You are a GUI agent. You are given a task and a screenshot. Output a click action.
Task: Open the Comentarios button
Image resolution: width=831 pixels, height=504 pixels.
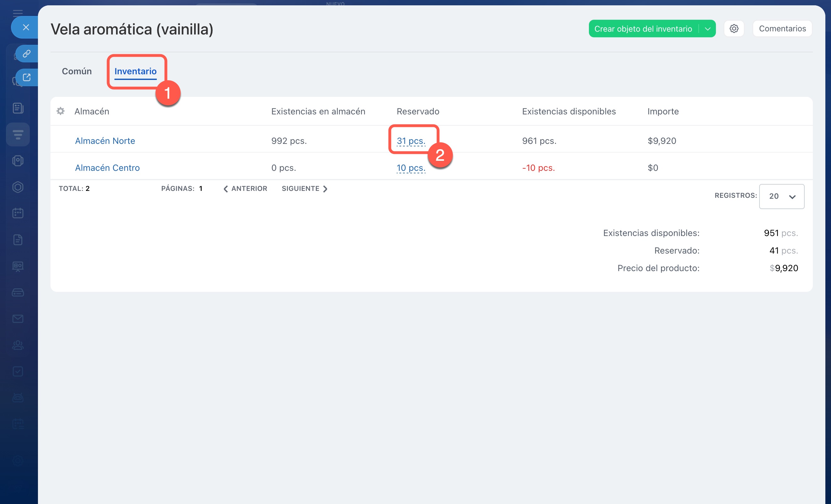(782, 29)
